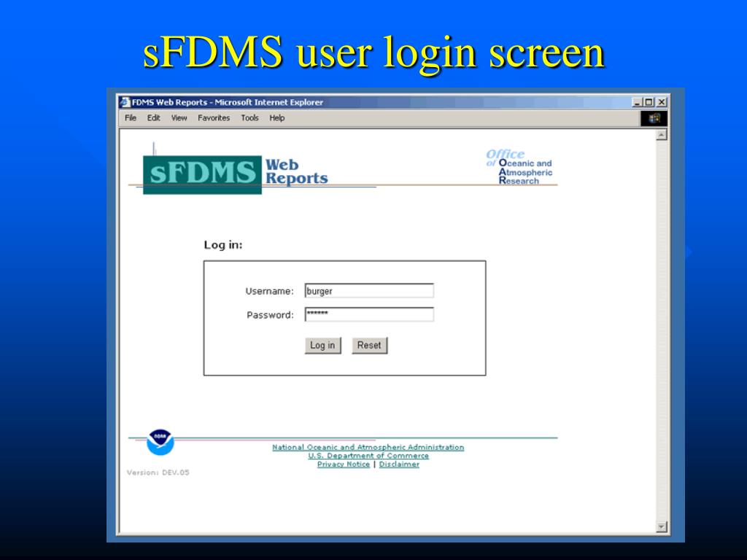Close the Internet Explorer window

661,102
